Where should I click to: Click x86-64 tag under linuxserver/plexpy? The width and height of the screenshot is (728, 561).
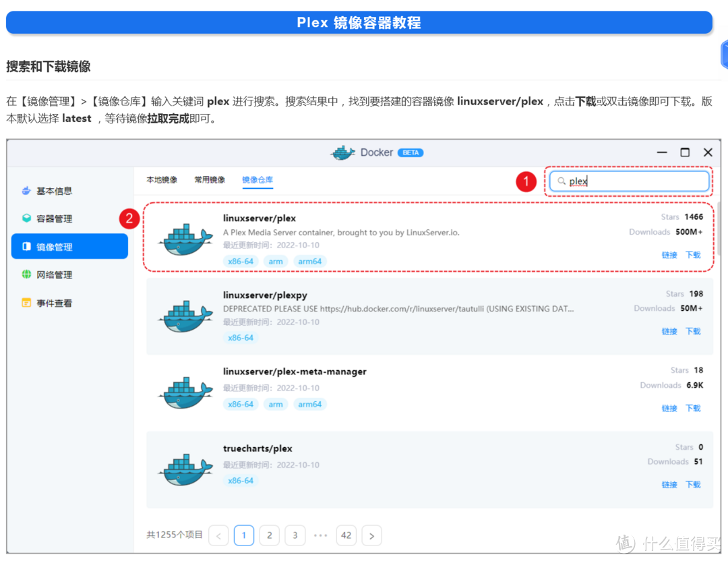coord(241,338)
